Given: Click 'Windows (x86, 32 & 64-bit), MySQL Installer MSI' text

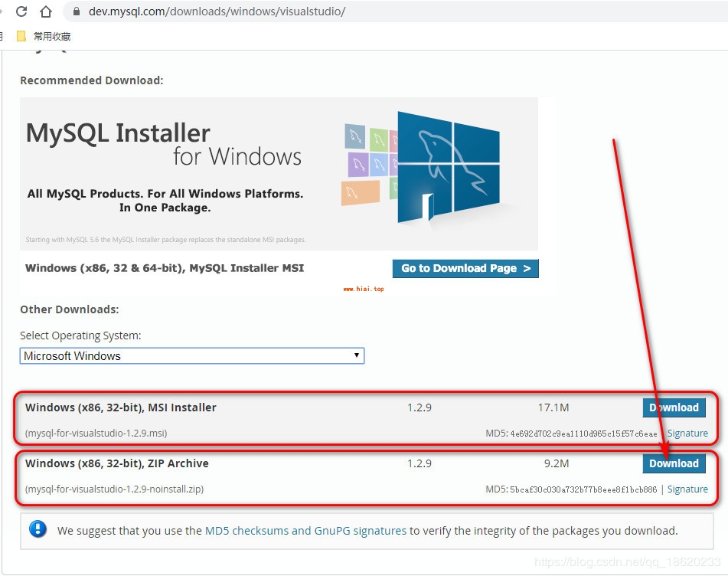Looking at the screenshot, I should tap(165, 268).
